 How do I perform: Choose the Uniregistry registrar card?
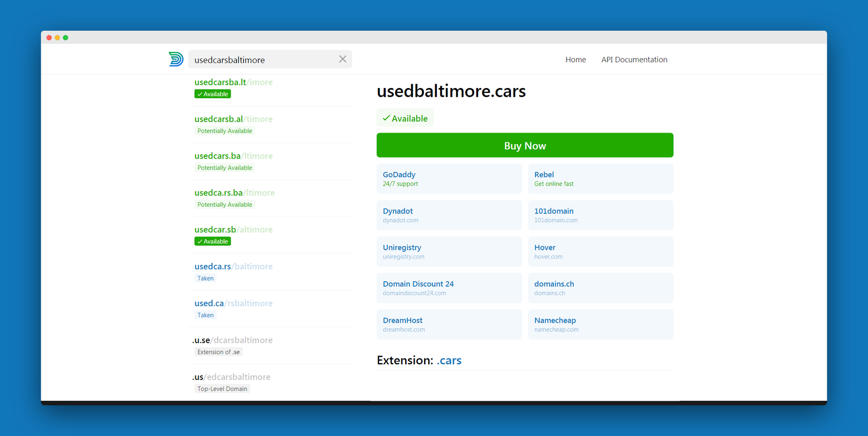pyautogui.click(x=449, y=251)
